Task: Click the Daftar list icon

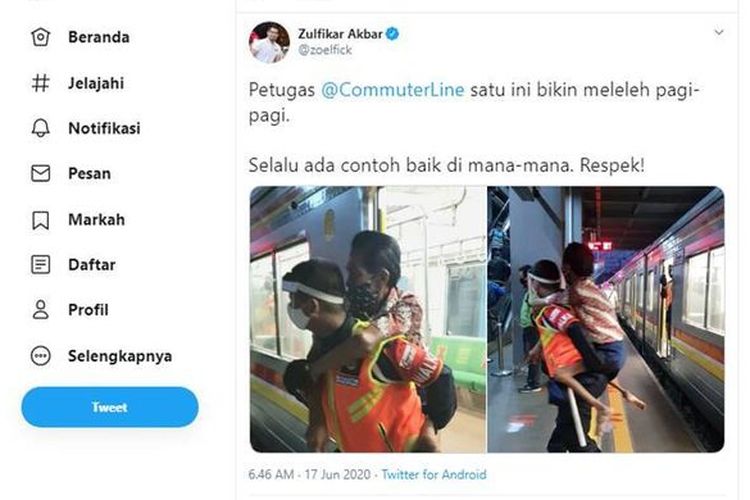Action: [x=41, y=265]
